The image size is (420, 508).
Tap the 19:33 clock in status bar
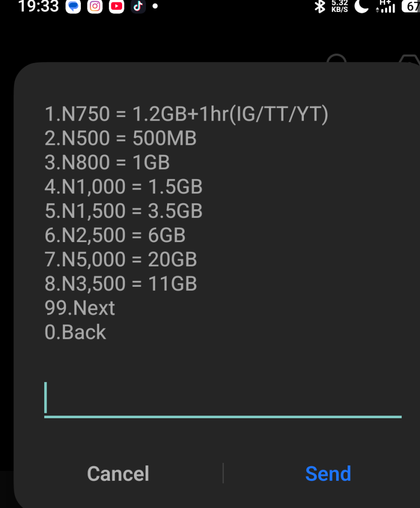tap(38, 6)
